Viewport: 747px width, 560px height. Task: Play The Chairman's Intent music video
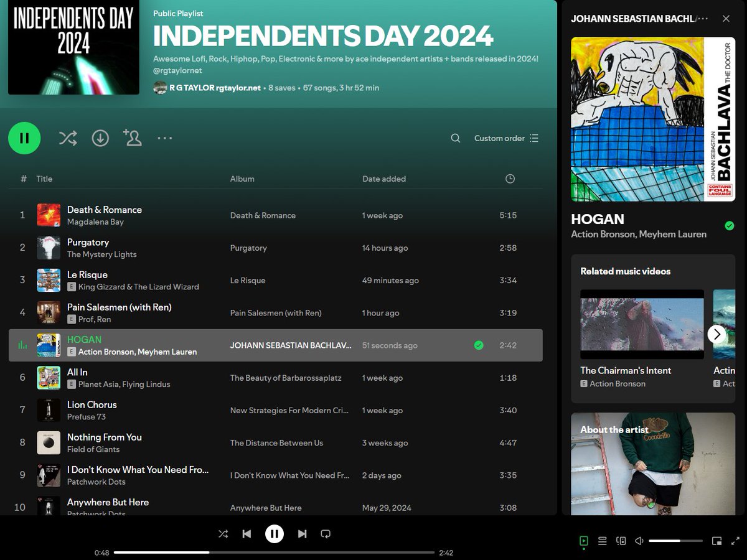[642, 324]
